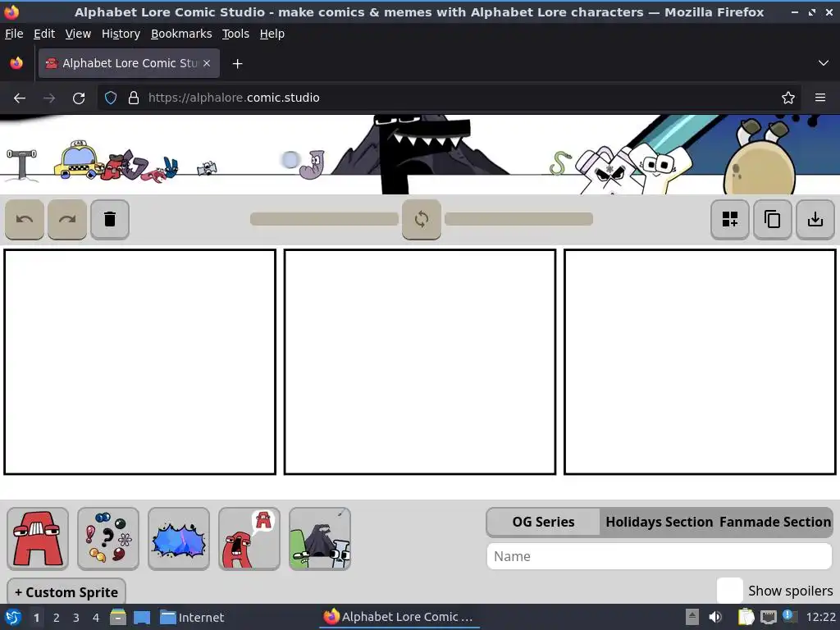Click the clock showing 12:22

820,617
